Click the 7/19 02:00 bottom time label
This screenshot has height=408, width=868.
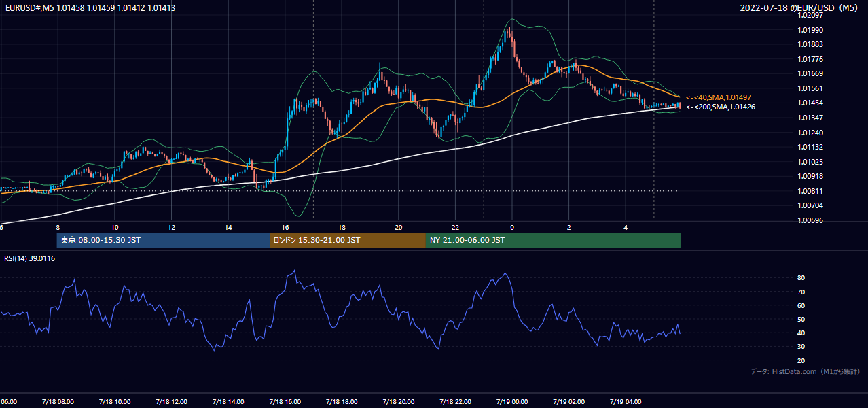click(568, 402)
